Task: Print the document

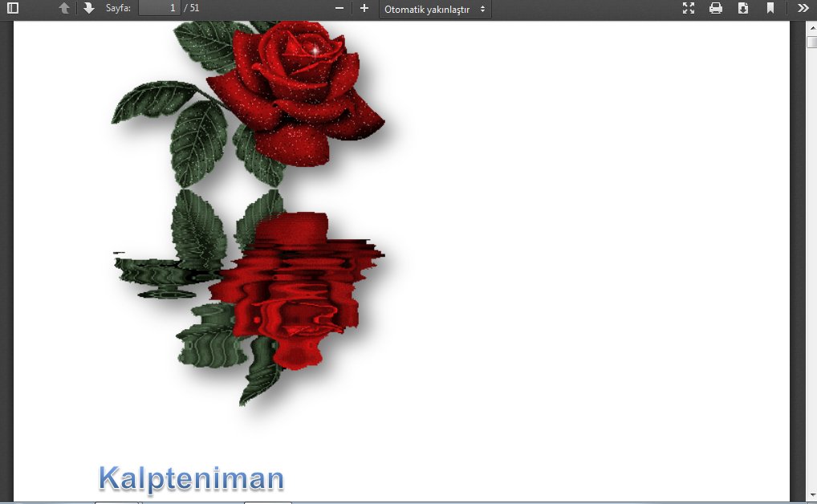Action: (x=716, y=8)
